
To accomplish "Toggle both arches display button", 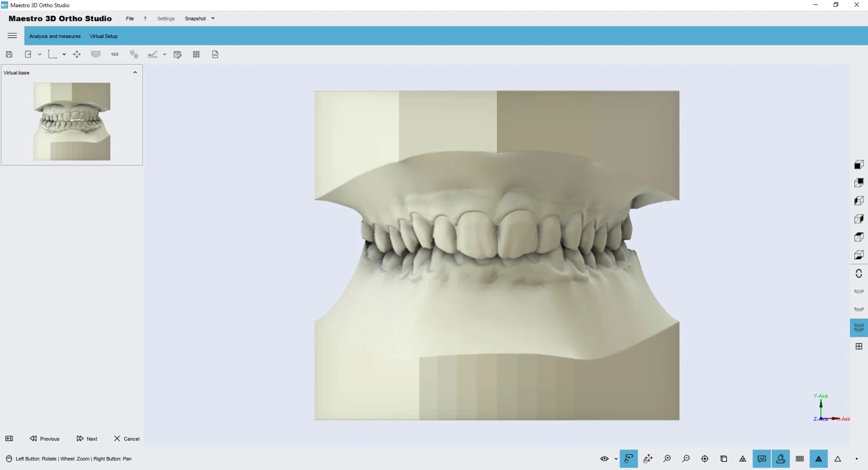I will click(x=859, y=328).
